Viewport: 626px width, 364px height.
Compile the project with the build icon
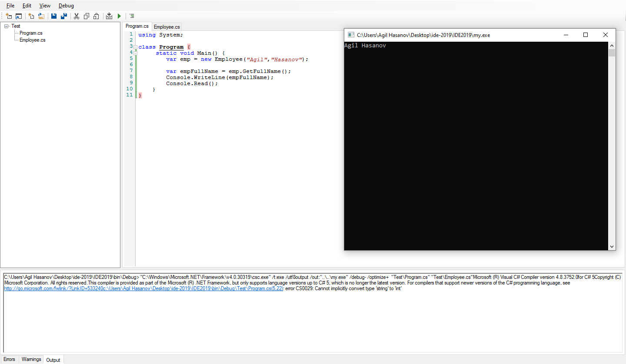[x=109, y=16]
